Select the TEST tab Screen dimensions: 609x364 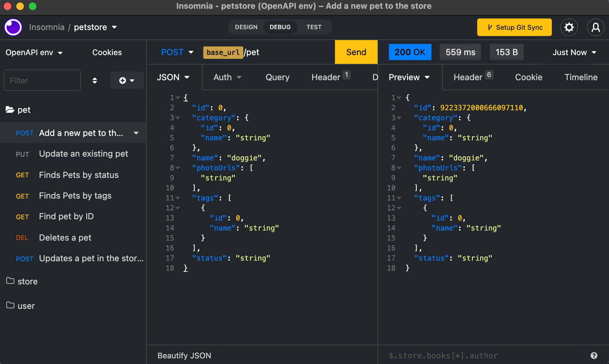click(x=314, y=27)
